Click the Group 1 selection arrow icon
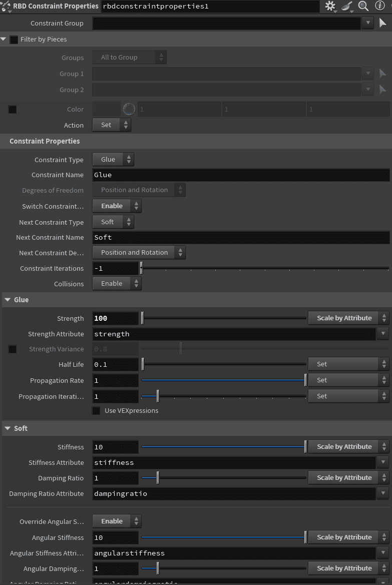This screenshot has height=585, width=392. [382, 73]
